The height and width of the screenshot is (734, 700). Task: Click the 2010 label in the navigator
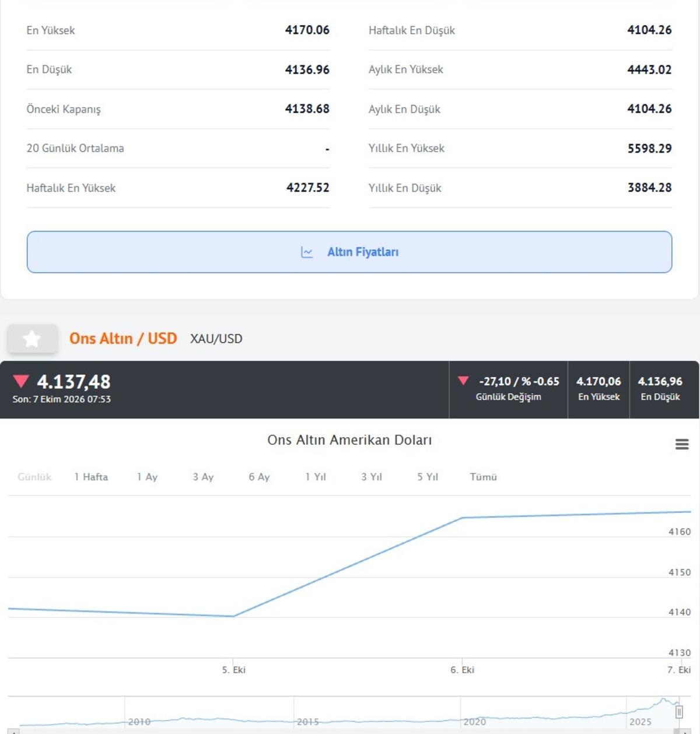[x=139, y=722]
